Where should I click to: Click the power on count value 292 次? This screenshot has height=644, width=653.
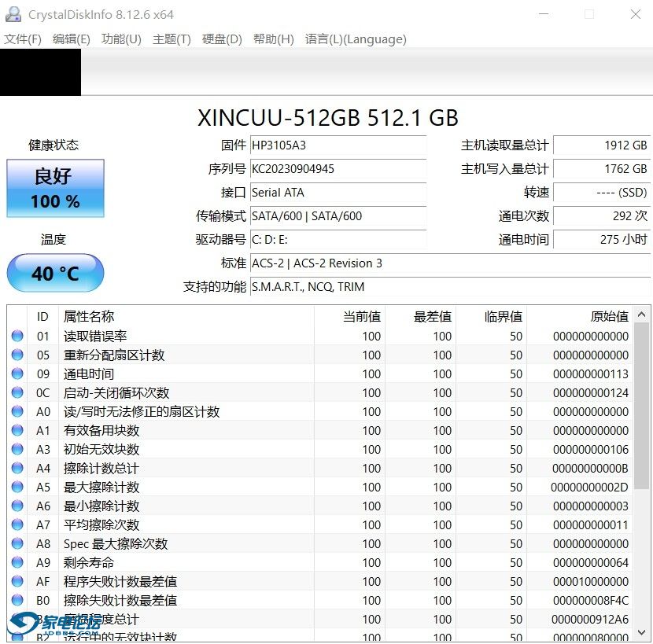click(602, 216)
